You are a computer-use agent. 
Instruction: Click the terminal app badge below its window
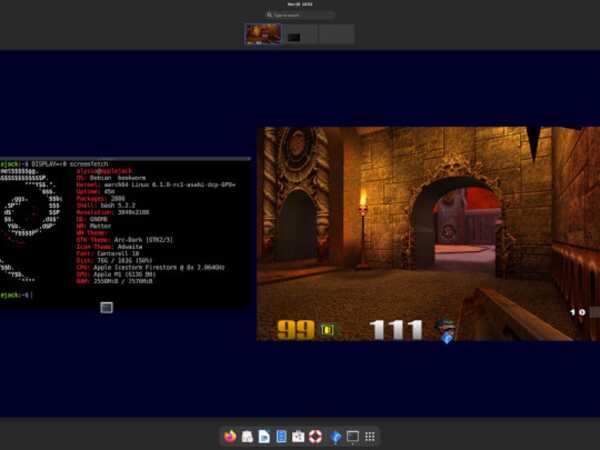coord(106,307)
